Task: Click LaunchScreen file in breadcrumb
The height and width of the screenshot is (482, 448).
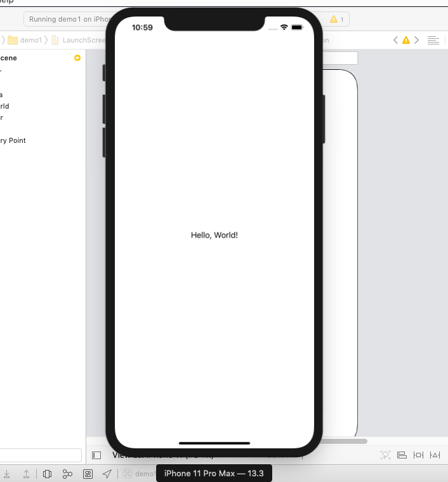Action: [x=79, y=40]
